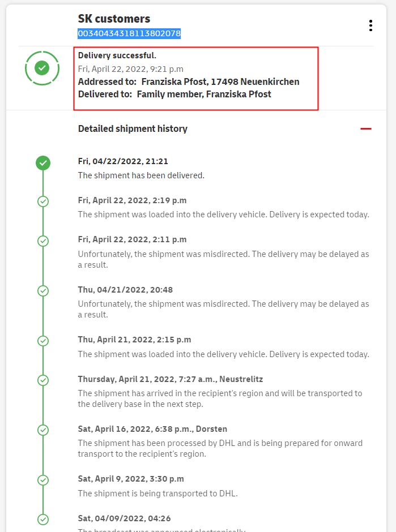396x532 pixels.
Task: Click the Neustrelitz arrival timestamp
Action: [x=170, y=379]
